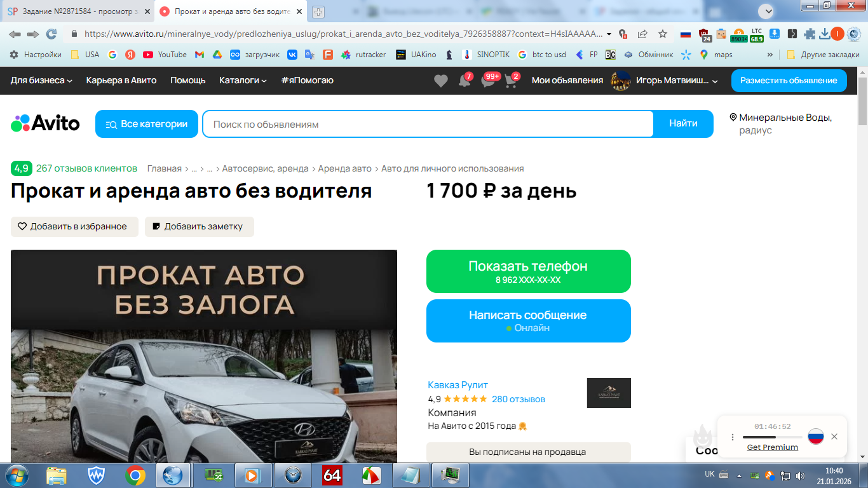868x488 pixels.
Task: Open the 267 отзывов клиентов link
Action: coord(87,168)
